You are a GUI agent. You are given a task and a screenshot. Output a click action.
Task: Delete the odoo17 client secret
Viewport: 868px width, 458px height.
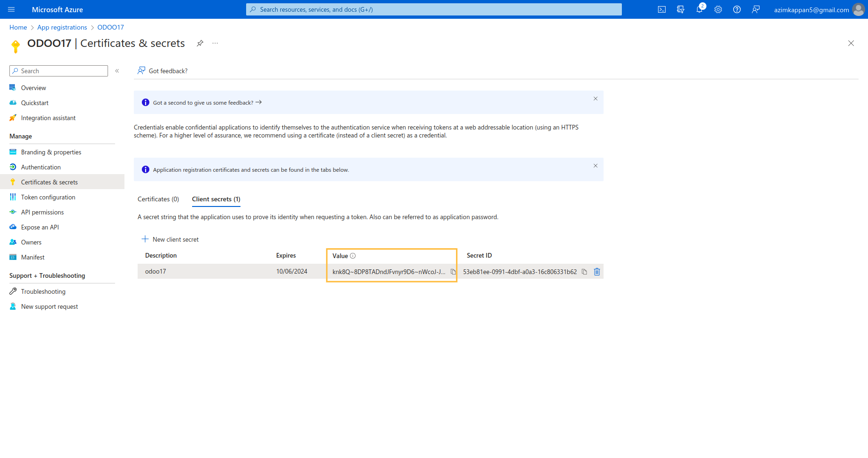(x=597, y=272)
